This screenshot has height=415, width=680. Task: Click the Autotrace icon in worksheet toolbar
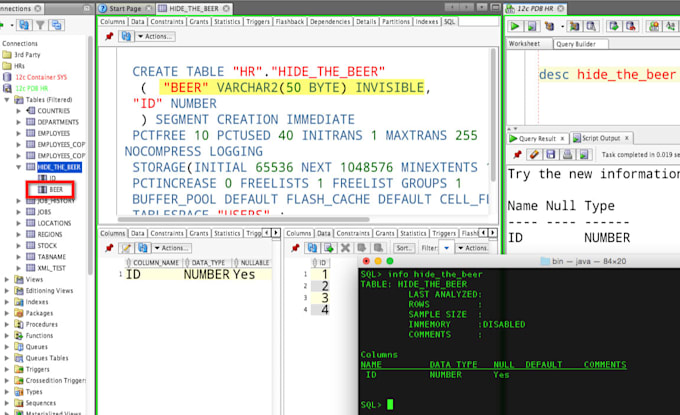(x=574, y=26)
